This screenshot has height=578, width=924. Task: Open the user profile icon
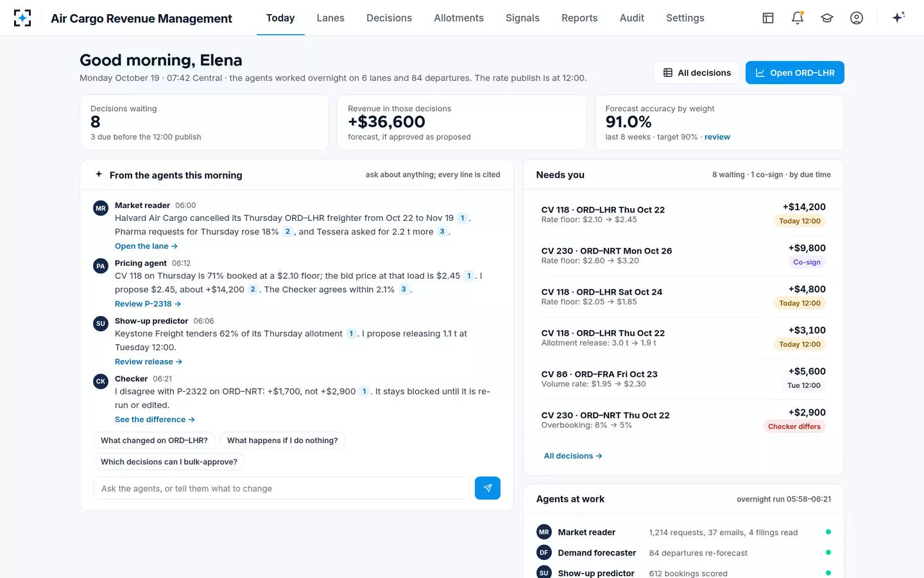click(857, 18)
